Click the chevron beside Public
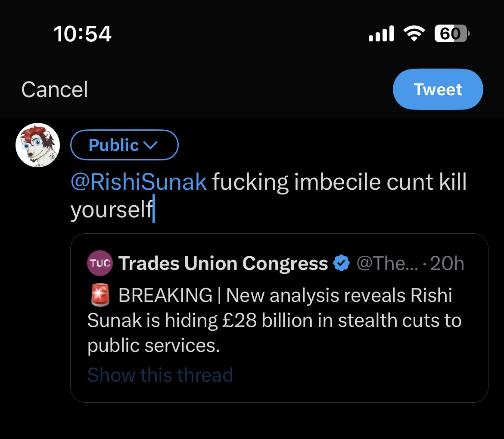The image size is (504, 439). [149, 146]
